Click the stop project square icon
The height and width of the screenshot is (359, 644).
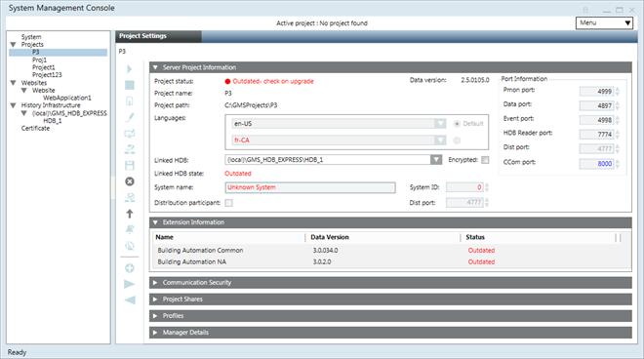pos(130,85)
